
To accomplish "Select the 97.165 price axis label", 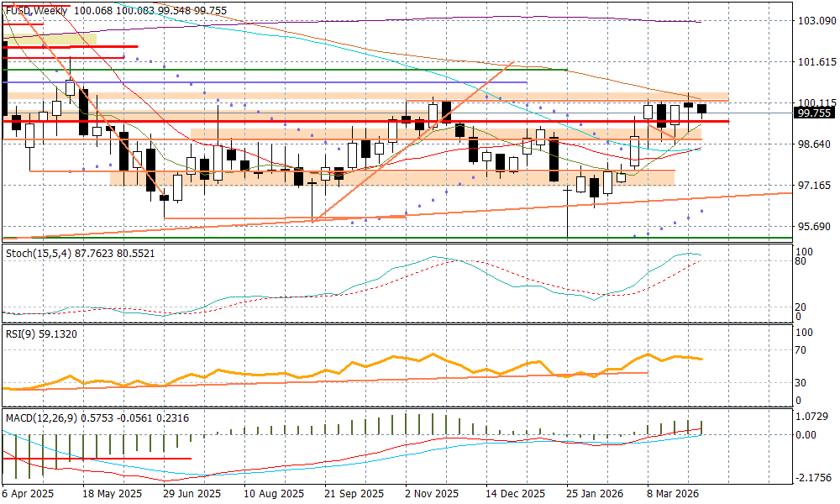I will 815,185.
